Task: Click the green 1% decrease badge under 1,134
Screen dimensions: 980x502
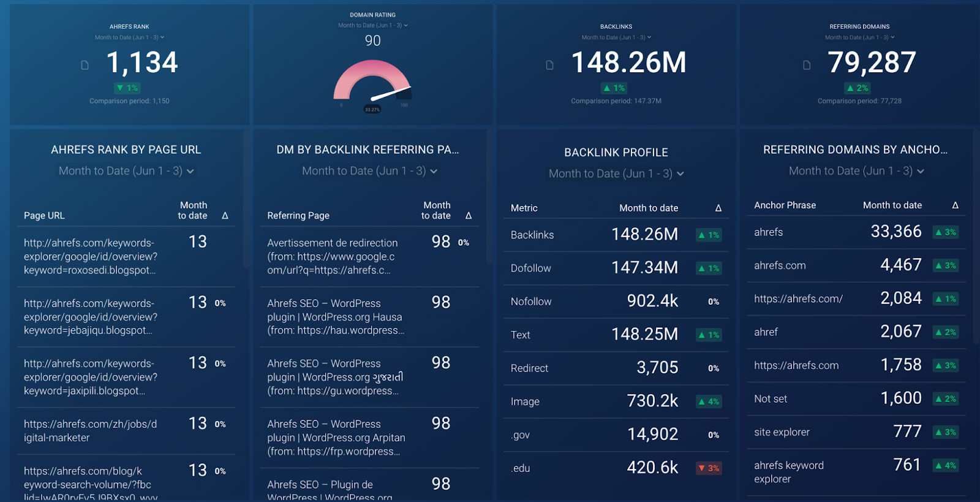Action: (127, 88)
